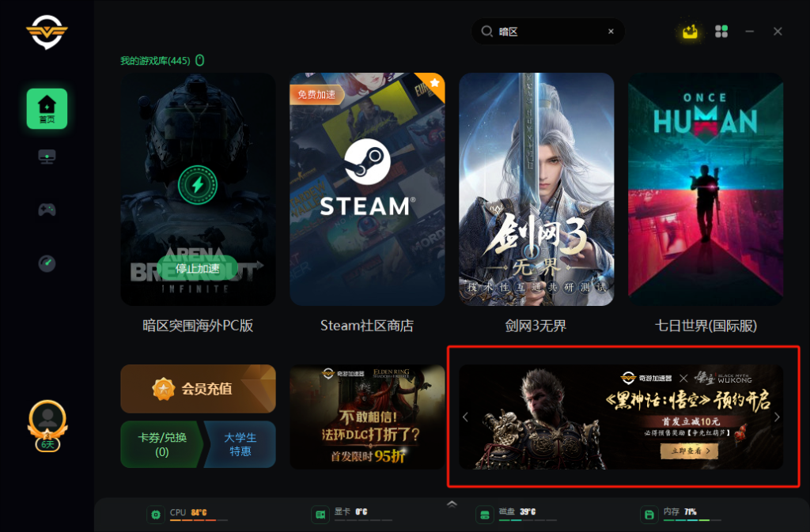Image resolution: width=810 pixels, height=532 pixels.
Task: Clear search text with the x button
Action: click(x=611, y=32)
